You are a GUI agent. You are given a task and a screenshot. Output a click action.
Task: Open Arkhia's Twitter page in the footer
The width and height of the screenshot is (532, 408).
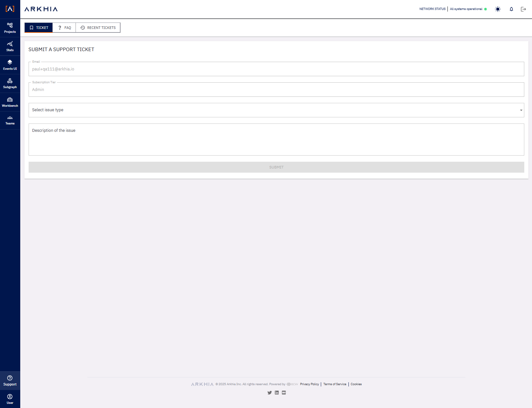click(270, 393)
